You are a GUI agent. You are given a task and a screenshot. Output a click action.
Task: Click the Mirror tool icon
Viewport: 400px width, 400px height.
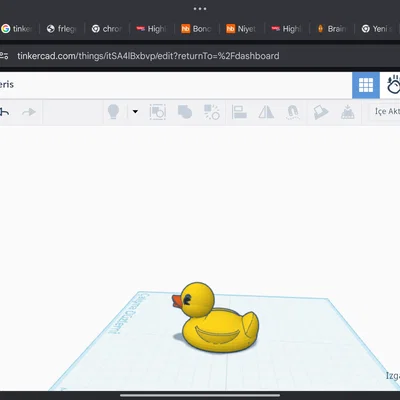[266, 112]
